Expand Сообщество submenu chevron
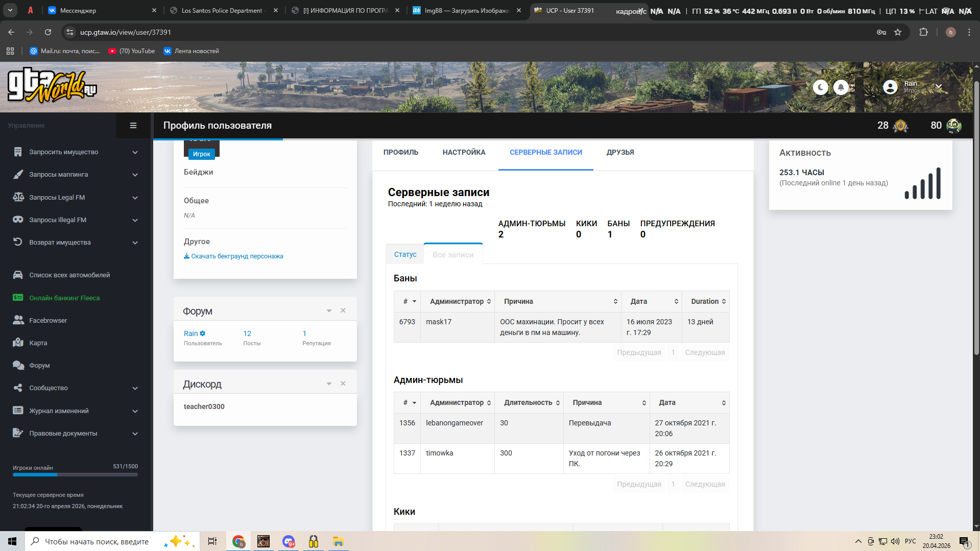This screenshot has height=551, width=980. (x=135, y=388)
